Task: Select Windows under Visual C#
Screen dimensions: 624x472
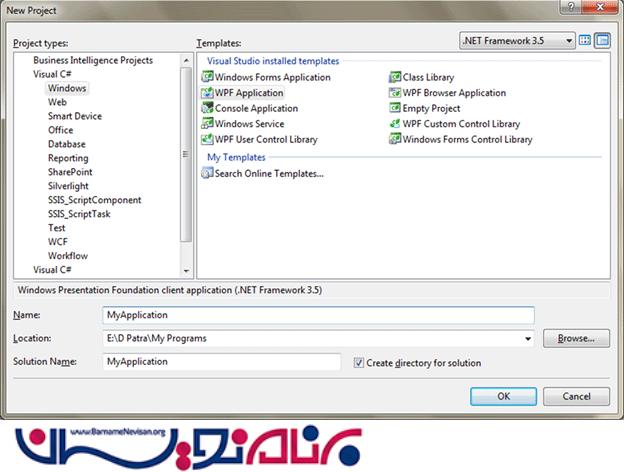Action: pyautogui.click(x=67, y=88)
